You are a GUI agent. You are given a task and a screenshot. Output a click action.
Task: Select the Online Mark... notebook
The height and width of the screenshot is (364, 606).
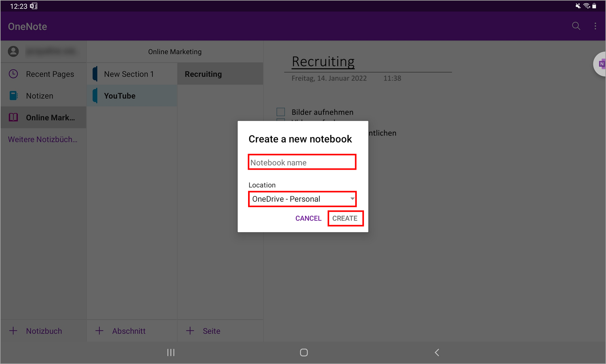click(x=44, y=118)
